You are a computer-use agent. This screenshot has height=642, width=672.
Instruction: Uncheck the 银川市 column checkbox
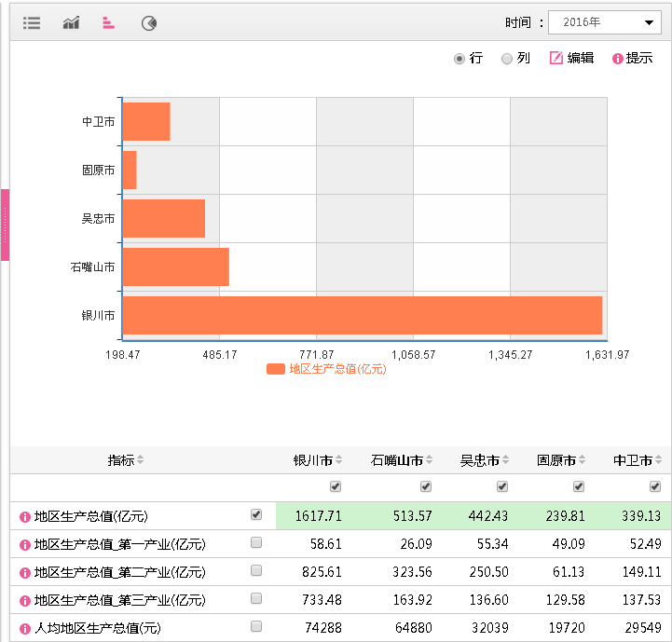[x=336, y=486]
